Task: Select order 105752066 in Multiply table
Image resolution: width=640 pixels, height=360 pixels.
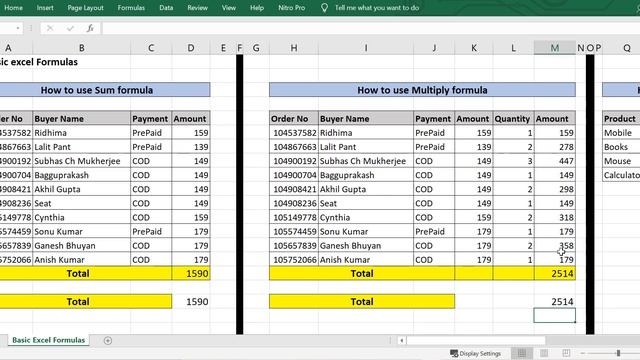Action: click(x=294, y=260)
